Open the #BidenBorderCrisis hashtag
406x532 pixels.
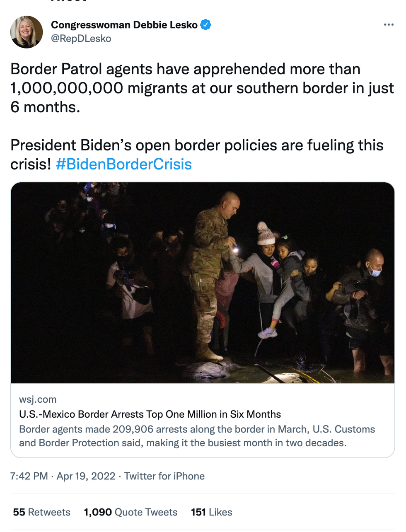pos(123,164)
